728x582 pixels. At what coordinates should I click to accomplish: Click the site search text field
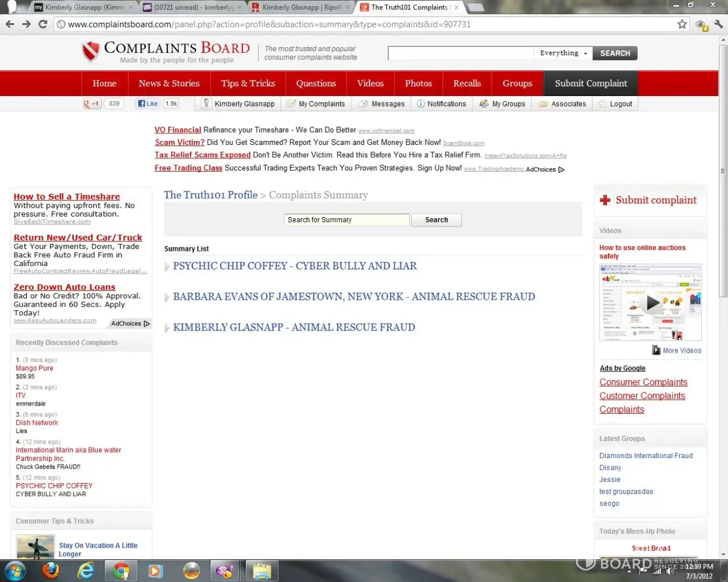click(461, 53)
